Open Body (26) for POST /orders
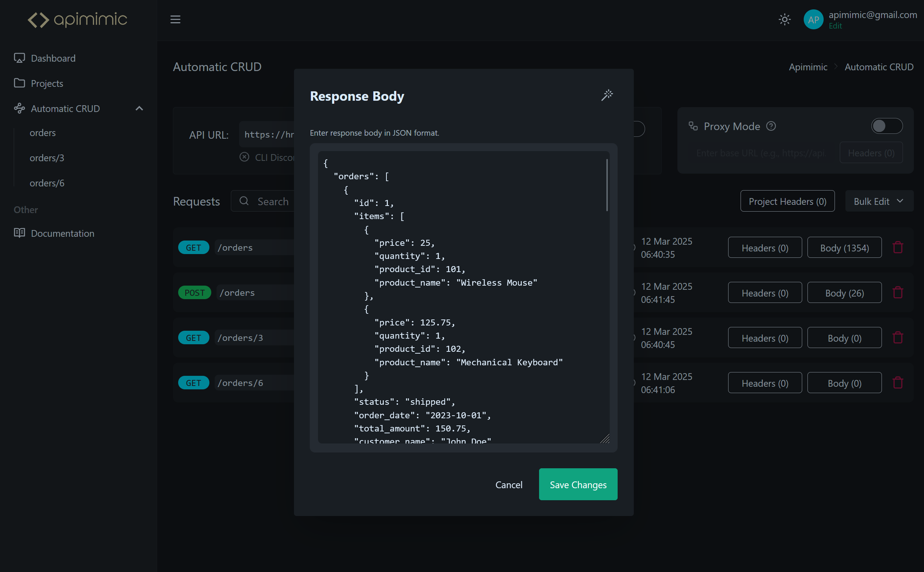Screen dimensions: 924x572 pos(844,293)
